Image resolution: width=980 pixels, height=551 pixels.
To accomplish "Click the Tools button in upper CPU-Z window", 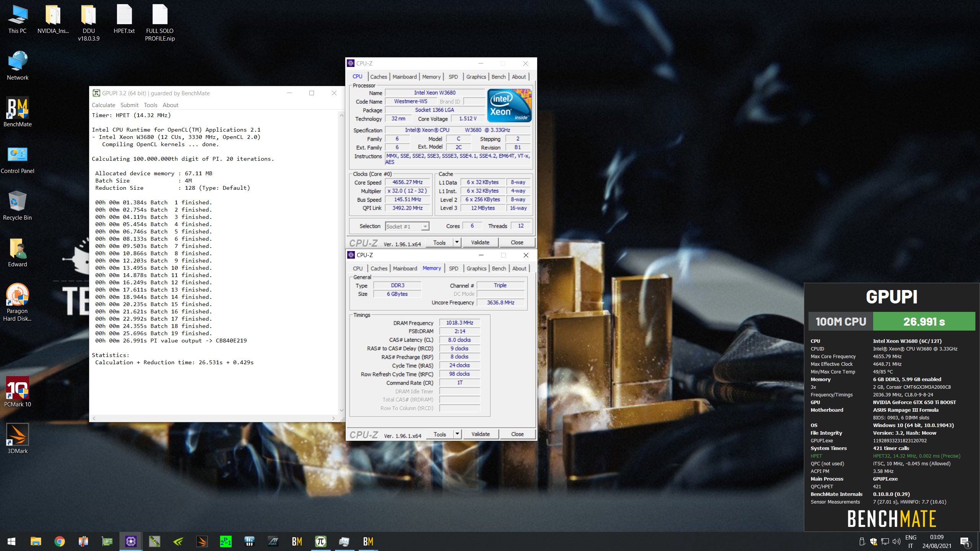I will (x=439, y=242).
